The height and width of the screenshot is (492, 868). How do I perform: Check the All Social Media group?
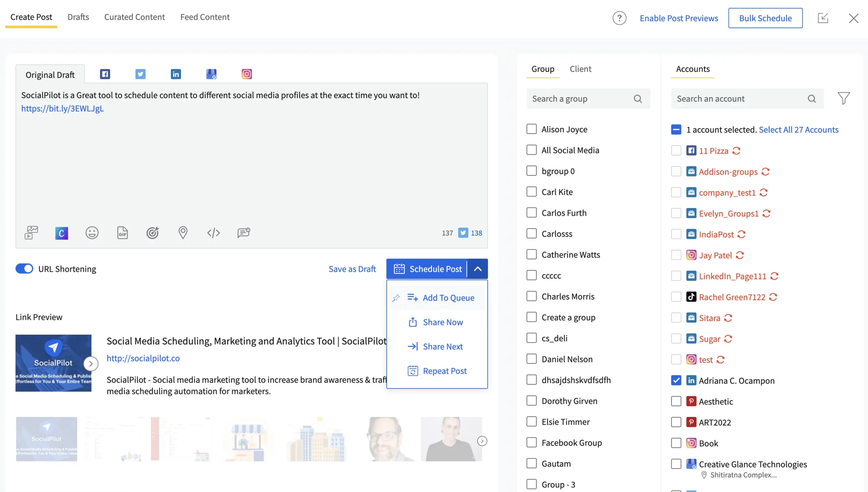pos(531,150)
